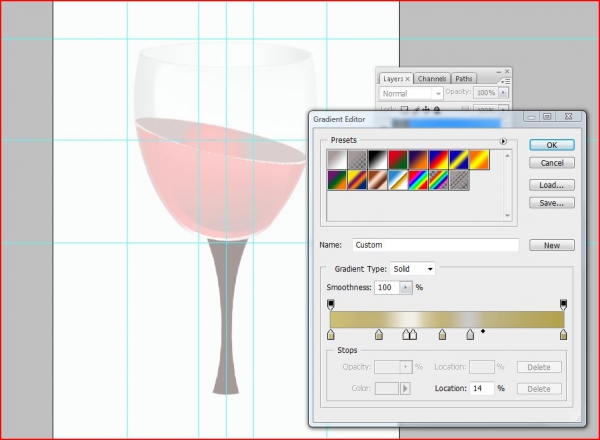Select the Red, Green gradient preset
This screenshot has height=440, width=600.
pos(398,160)
